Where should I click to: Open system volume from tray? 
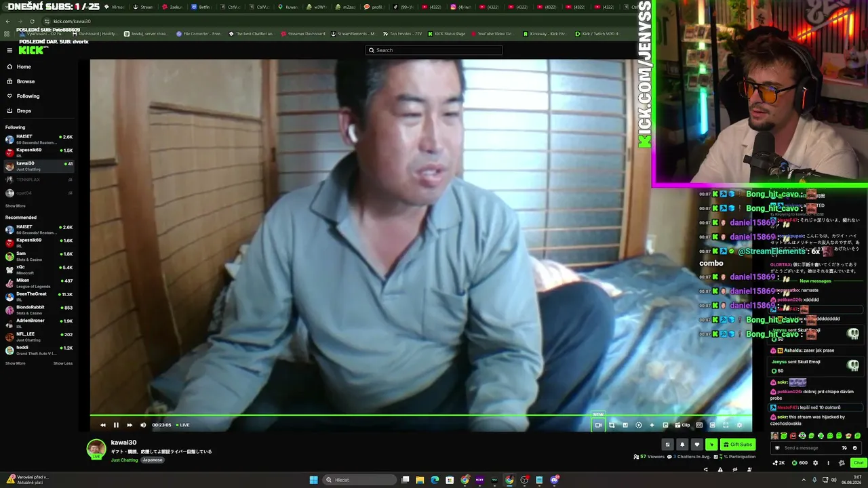pyautogui.click(x=833, y=480)
